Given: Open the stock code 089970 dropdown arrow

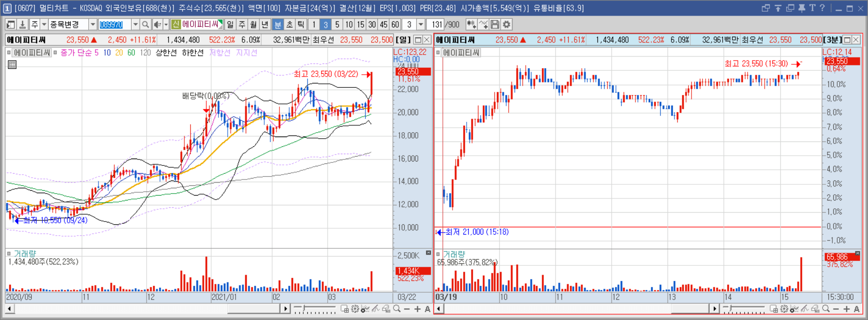Looking at the screenshot, I should (x=135, y=24).
